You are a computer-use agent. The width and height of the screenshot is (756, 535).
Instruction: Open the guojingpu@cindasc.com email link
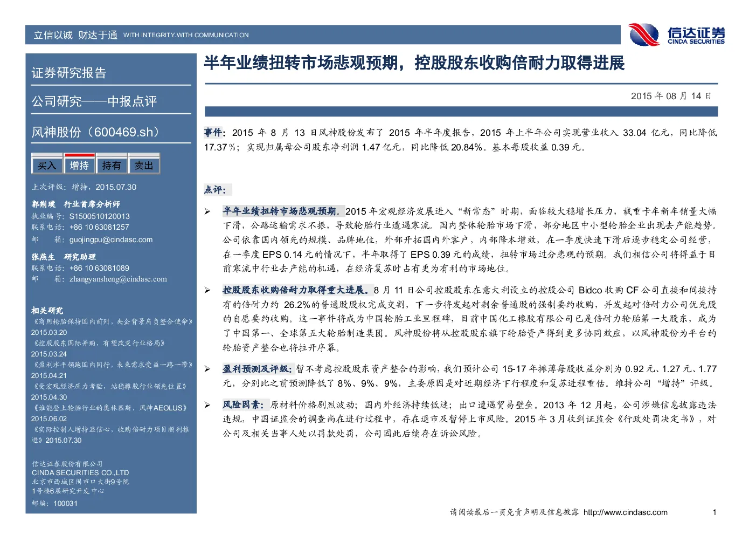pyautogui.click(x=111, y=239)
